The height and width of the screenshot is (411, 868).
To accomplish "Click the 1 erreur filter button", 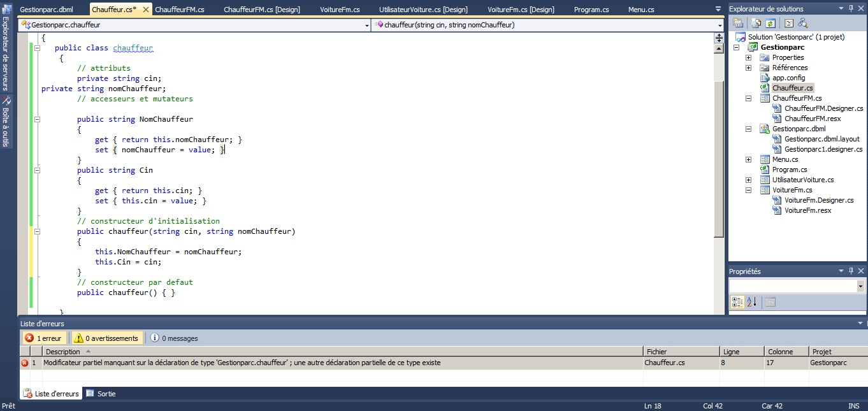I will [x=44, y=338].
